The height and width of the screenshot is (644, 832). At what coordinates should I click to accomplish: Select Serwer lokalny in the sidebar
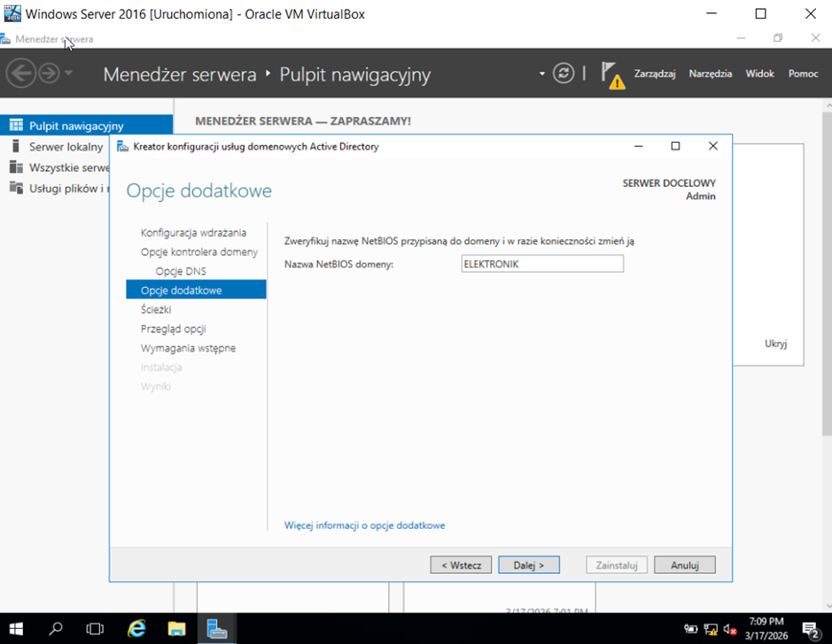pyautogui.click(x=66, y=146)
